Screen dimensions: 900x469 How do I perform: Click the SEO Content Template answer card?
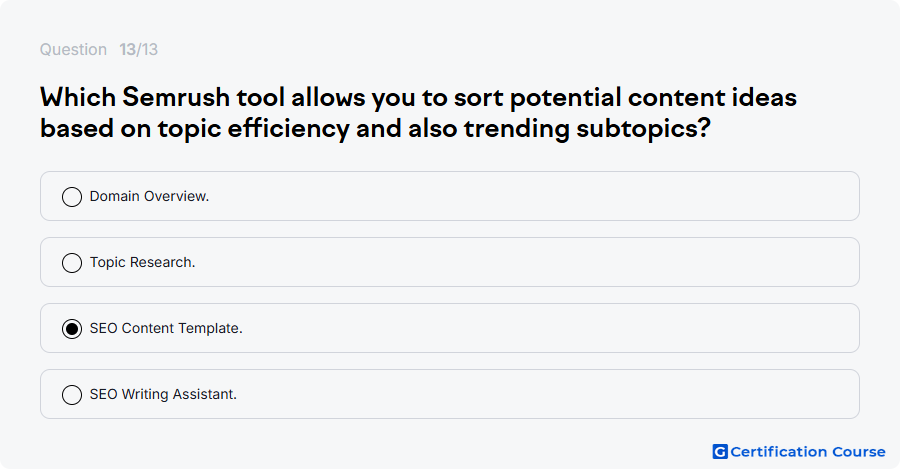[450, 328]
